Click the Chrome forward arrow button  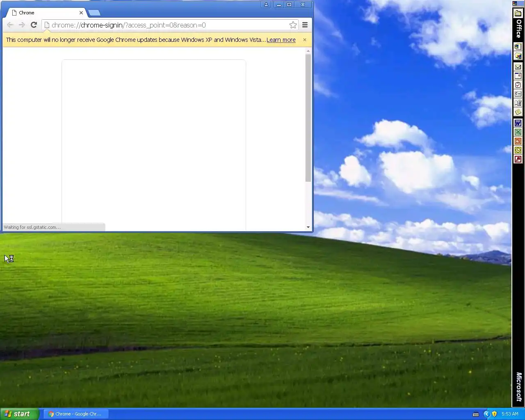[x=22, y=25]
